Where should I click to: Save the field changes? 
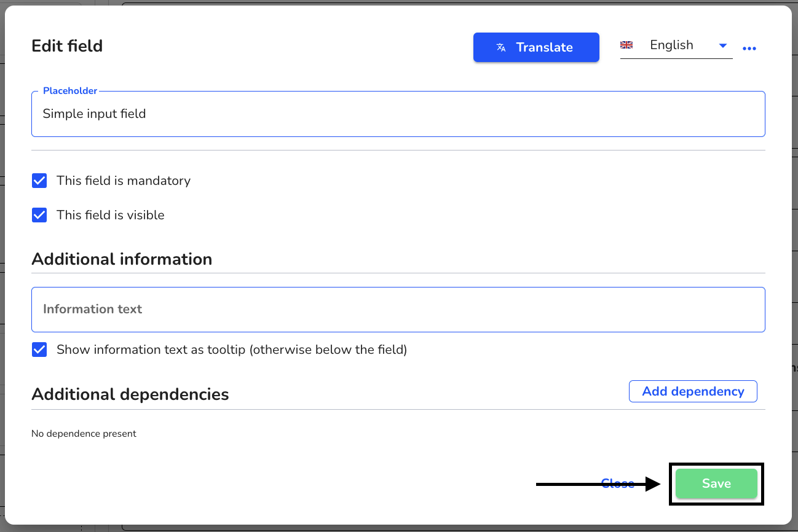(716, 483)
